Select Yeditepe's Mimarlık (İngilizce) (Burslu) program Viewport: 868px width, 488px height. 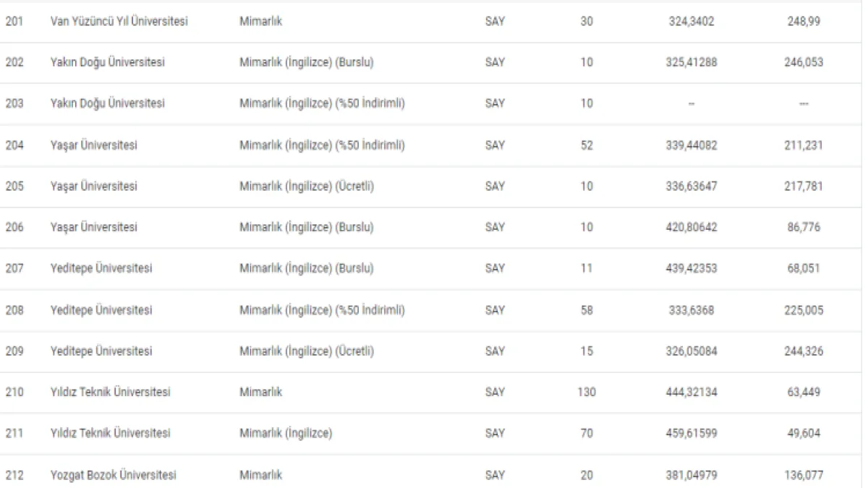click(306, 269)
